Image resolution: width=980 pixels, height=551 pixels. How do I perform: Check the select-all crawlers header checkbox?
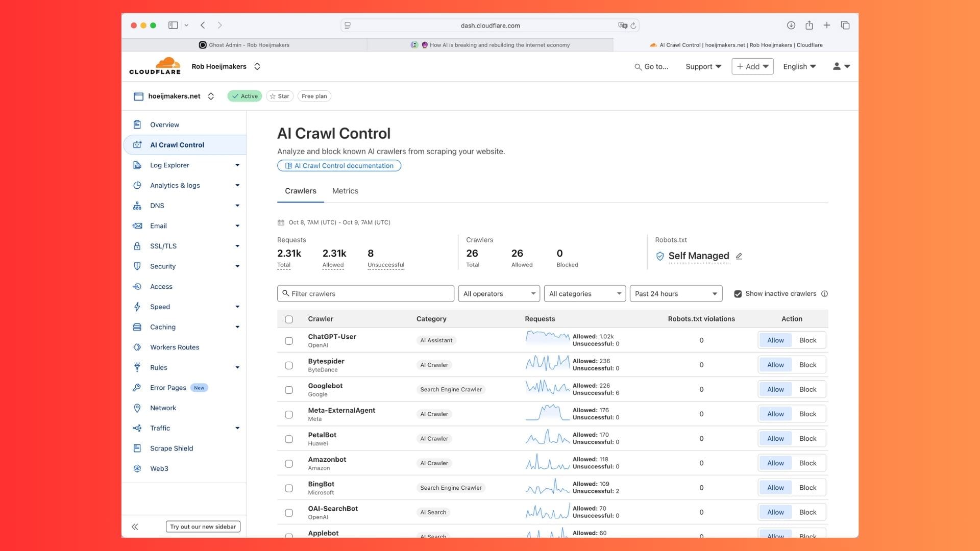tap(289, 319)
